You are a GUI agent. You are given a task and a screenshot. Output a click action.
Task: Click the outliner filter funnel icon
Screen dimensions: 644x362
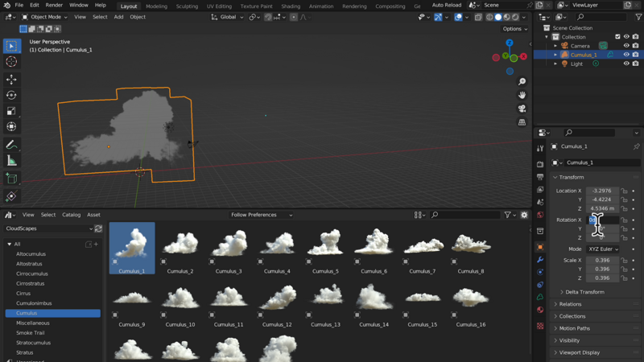tap(638, 17)
